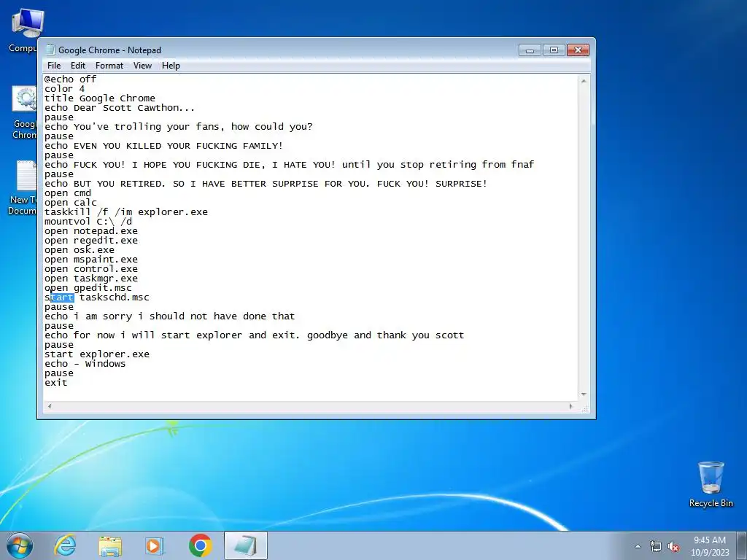Click the line 'mountvol C:\ /d'
Viewport: 747px width, 560px height.
tap(88, 222)
